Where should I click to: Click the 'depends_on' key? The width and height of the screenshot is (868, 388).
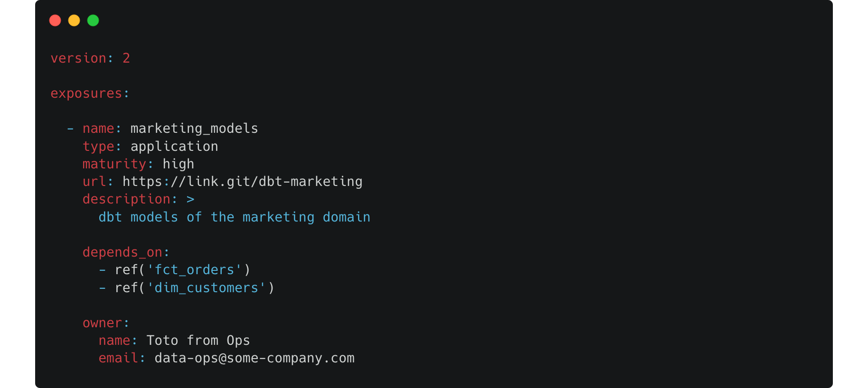click(x=122, y=252)
